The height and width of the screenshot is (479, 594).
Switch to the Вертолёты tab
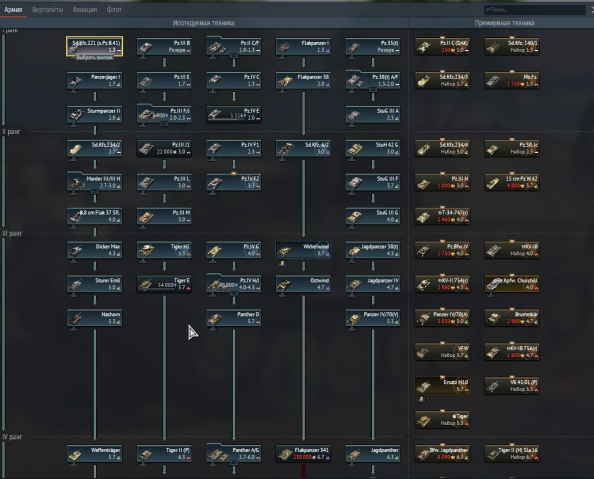tap(48, 9)
